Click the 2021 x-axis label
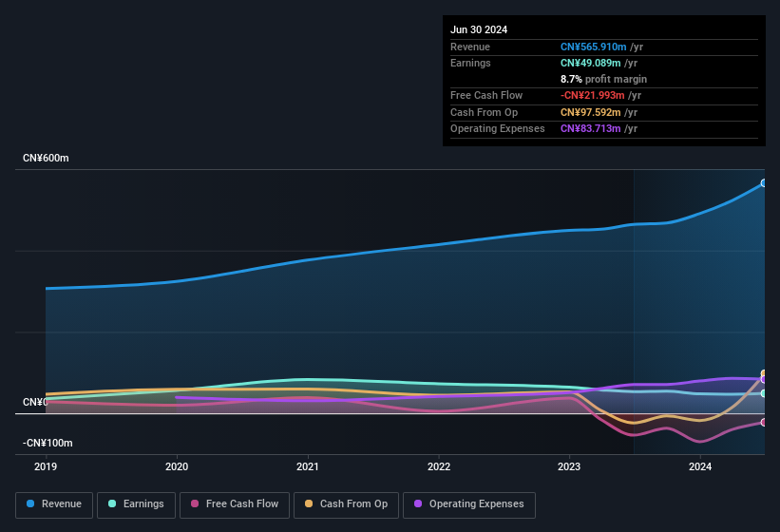The image size is (780, 532). tap(308, 466)
